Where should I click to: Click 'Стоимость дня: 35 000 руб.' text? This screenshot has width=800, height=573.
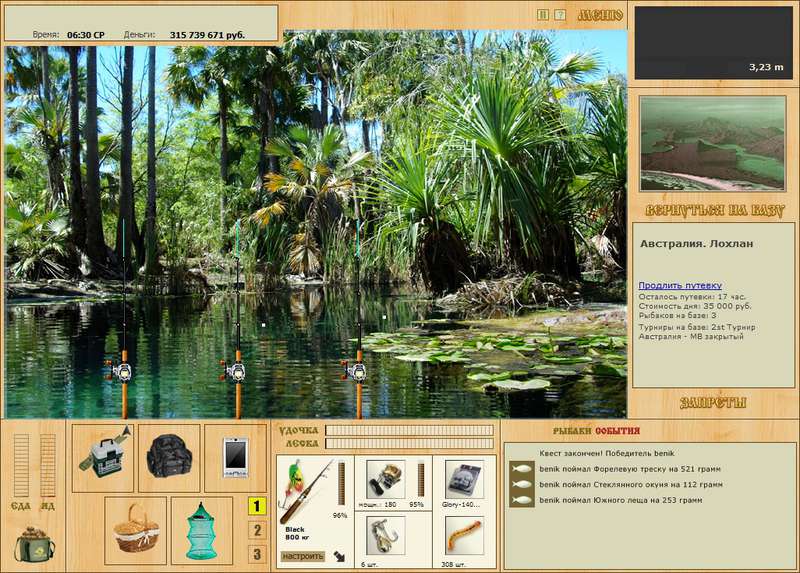pyautogui.click(x=694, y=306)
